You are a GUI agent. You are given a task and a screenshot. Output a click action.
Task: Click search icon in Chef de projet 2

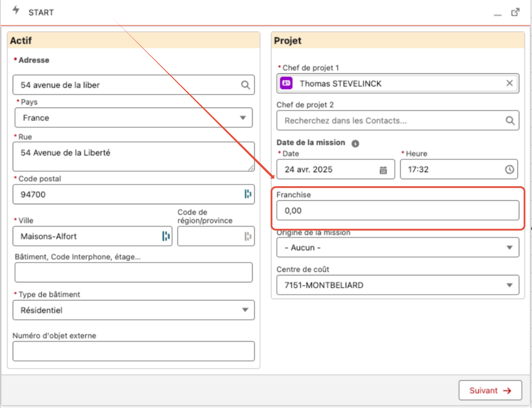(x=510, y=120)
